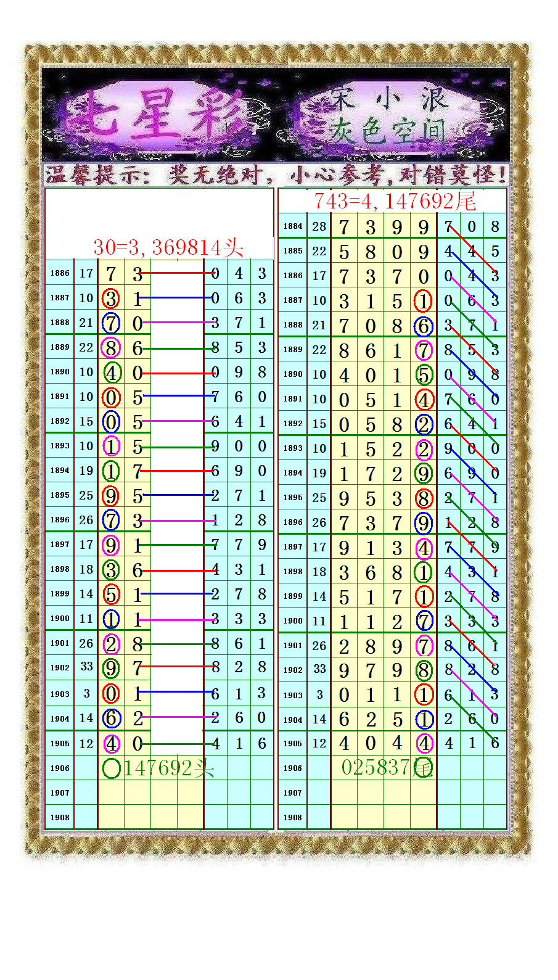
Task: Select issue number 1884 in right table
Action: pos(293,226)
